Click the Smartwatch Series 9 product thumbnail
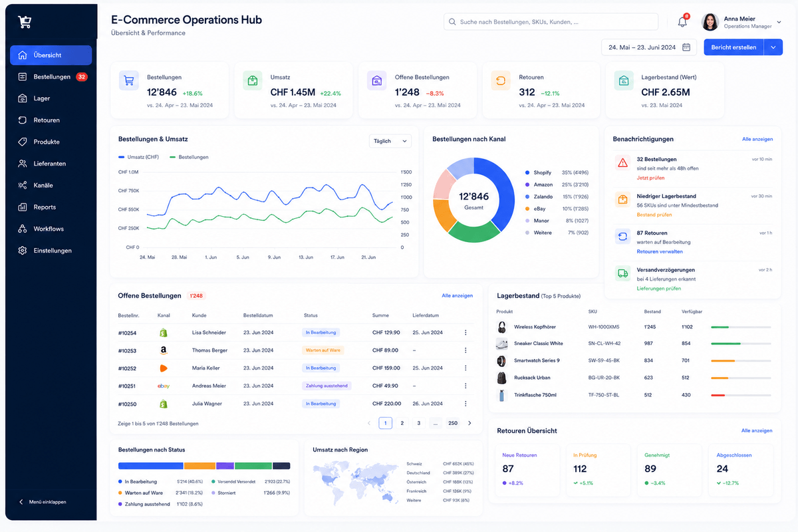The image size is (798, 532). [x=501, y=361]
